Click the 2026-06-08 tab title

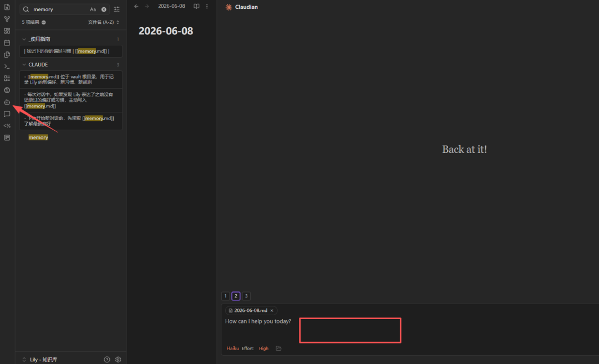(171, 6)
